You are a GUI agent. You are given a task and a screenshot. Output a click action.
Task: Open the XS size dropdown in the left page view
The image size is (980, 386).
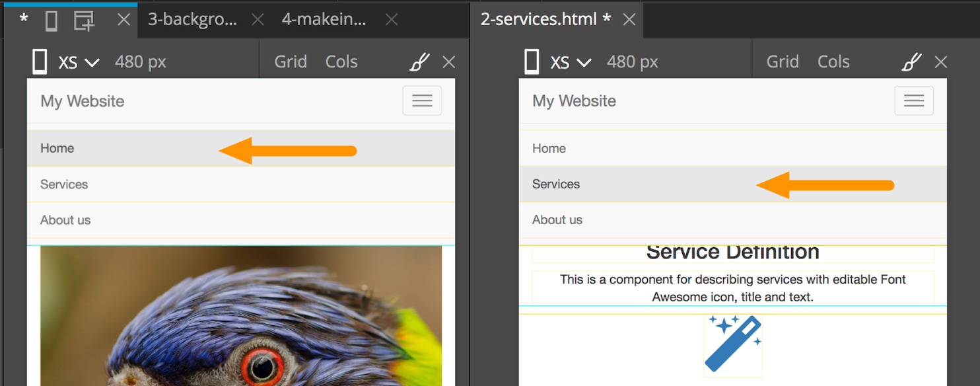[79, 62]
